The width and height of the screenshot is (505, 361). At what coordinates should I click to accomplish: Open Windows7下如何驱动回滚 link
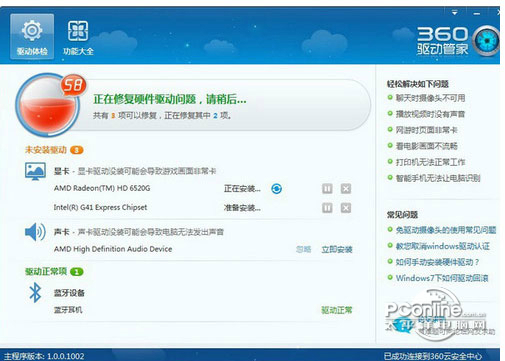coord(442,278)
